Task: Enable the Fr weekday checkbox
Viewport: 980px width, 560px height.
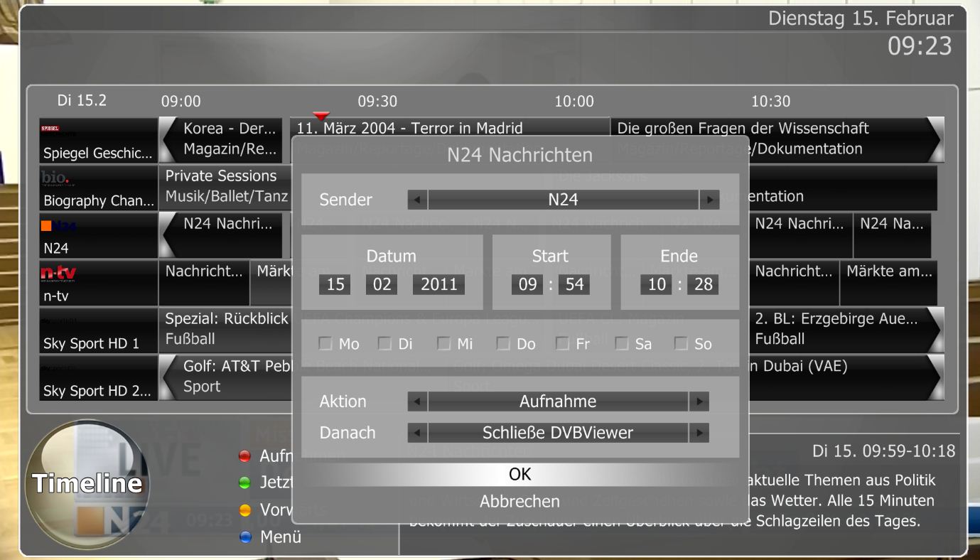Action: click(x=562, y=344)
